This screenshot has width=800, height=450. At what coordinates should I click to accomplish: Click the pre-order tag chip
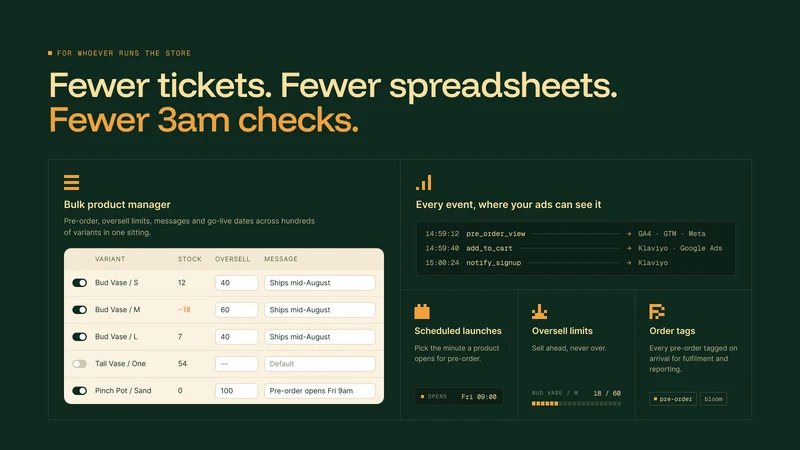tap(673, 399)
